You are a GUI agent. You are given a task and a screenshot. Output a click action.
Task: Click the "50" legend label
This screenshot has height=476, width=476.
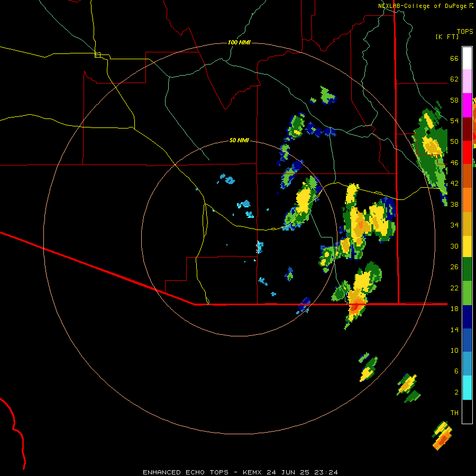pyautogui.click(x=454, y=142)
